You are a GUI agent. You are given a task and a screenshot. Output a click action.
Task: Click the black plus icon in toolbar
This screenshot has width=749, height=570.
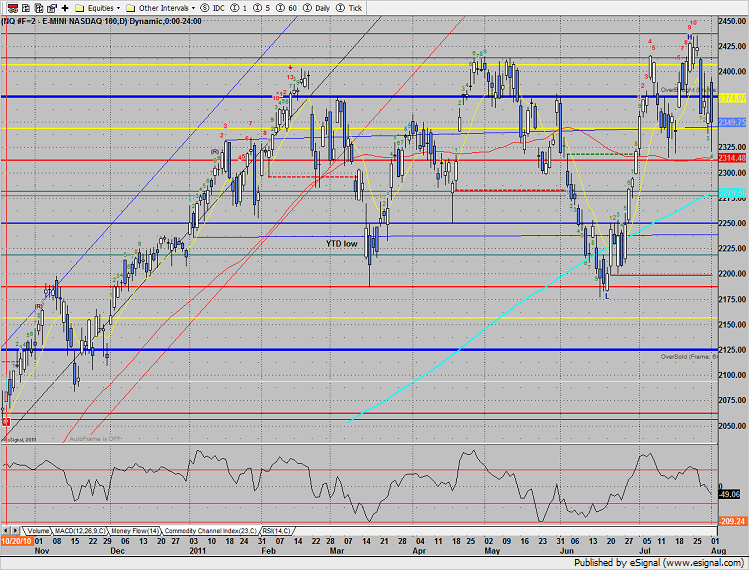click(65, 8)
